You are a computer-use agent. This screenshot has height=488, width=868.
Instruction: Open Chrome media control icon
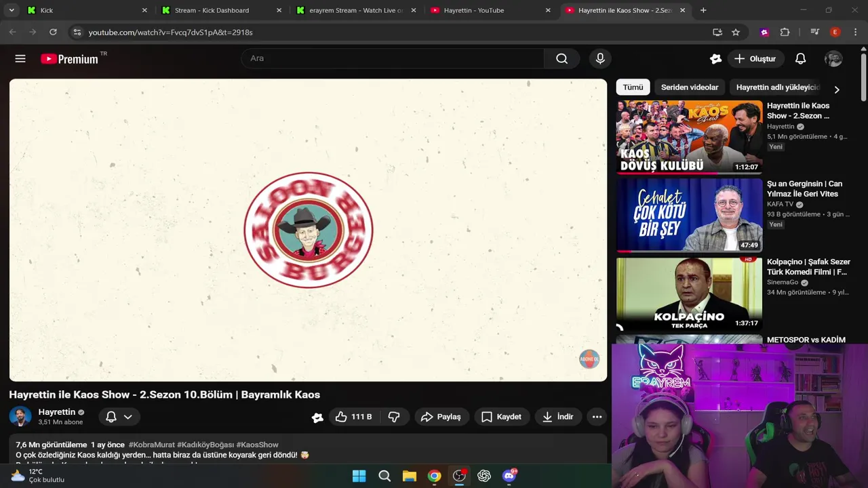[814, 32]
